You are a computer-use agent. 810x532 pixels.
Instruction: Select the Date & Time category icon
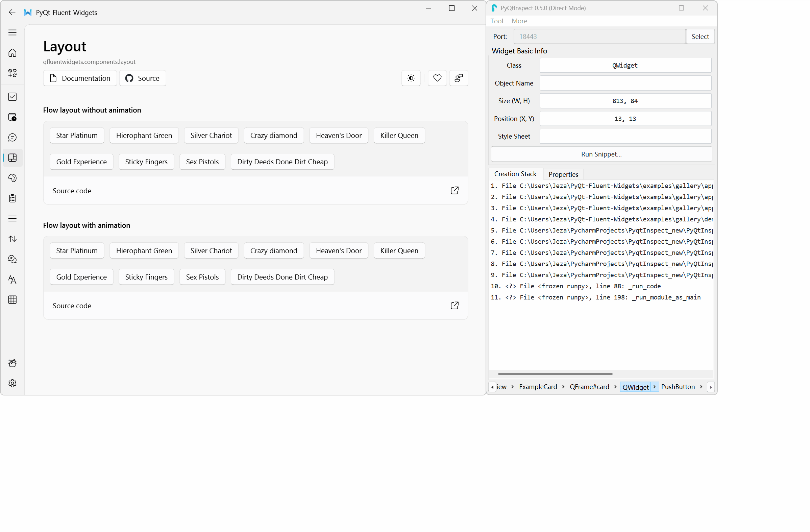[12, 117]
